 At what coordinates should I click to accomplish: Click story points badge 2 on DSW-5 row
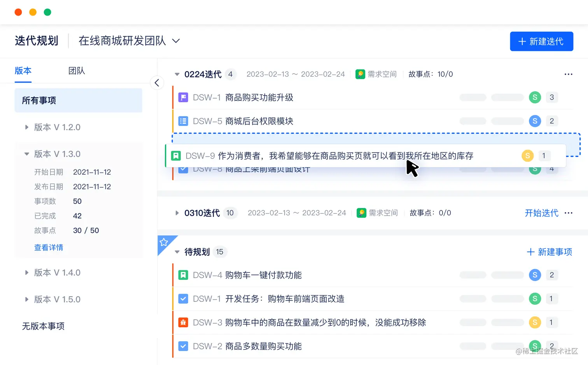(x=552, y=121)
